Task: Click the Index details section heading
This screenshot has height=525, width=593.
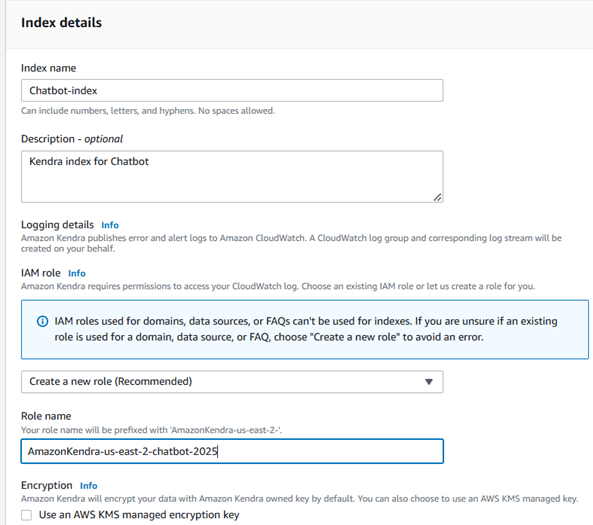Action: (61, 23)
